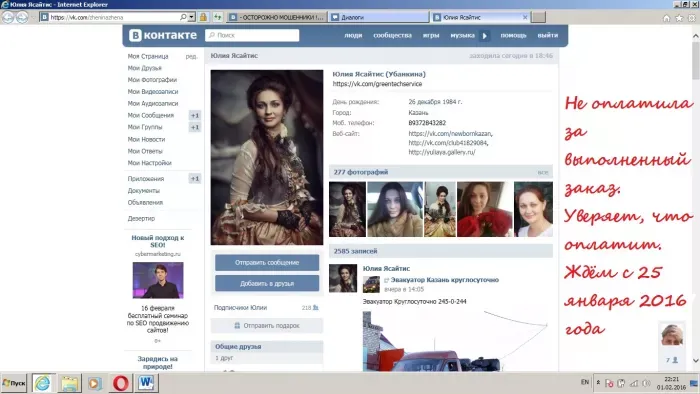Click Отправить сообщение button

click(267, 262)
